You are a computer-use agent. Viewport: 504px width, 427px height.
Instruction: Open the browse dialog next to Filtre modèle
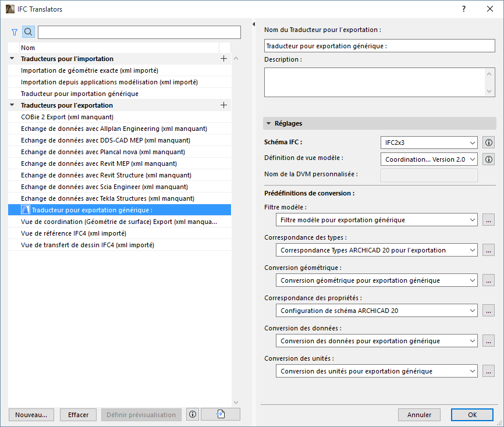pyautogui.click(x=488, y=220)
